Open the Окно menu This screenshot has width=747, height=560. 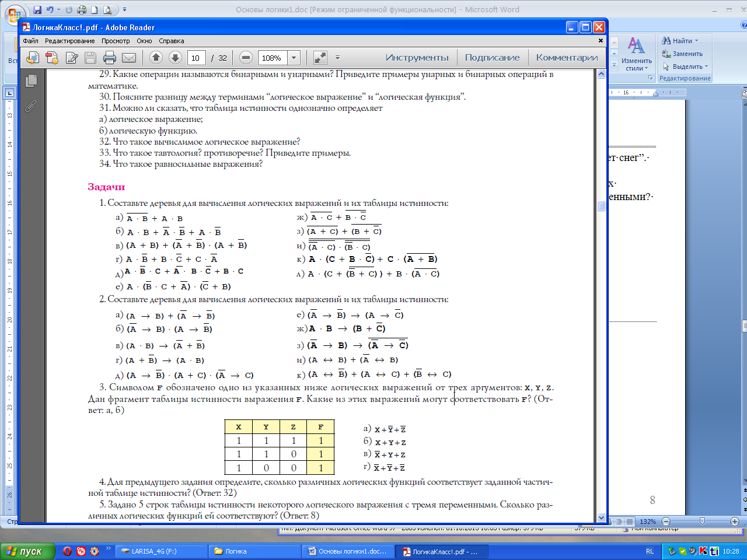[x=144, y=41]
